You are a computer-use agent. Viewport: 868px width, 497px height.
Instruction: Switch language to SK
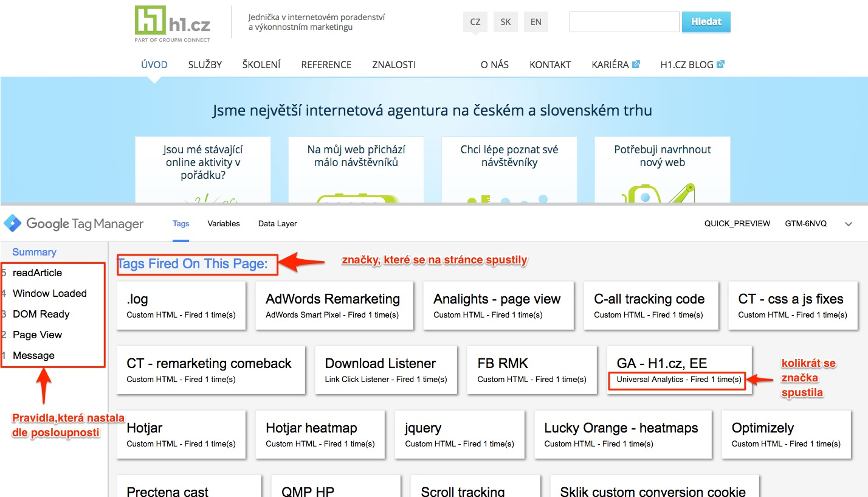506,22
